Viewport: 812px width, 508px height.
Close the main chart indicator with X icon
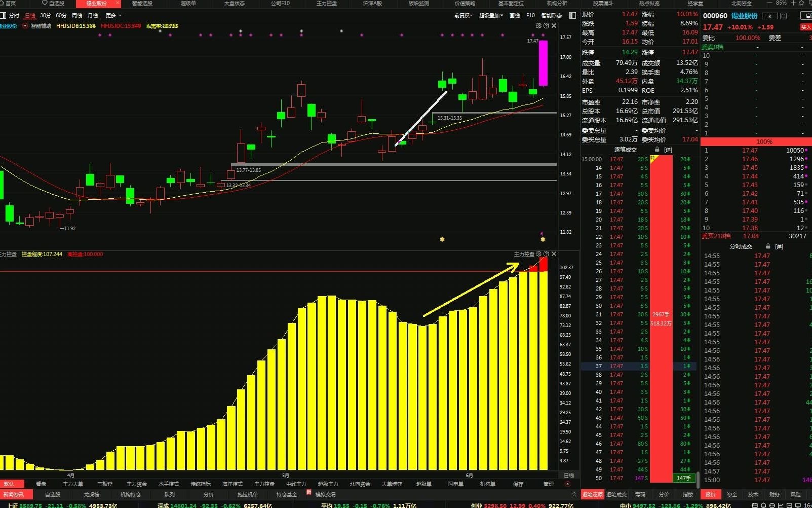click(x=554, y=25)
